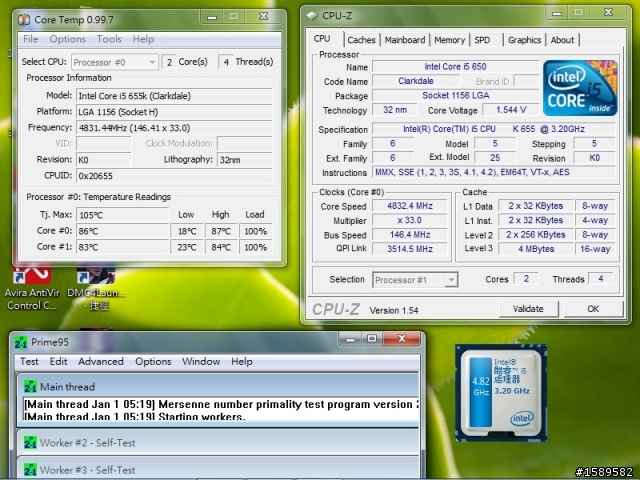Click the CPUID field showing 0x20655
Screen dimensions: 640x480
point(174,176)
